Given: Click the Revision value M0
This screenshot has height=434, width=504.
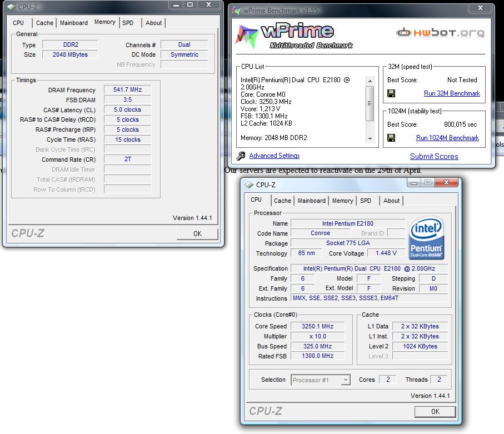Looking at the screenshot, I should point(433,288).
